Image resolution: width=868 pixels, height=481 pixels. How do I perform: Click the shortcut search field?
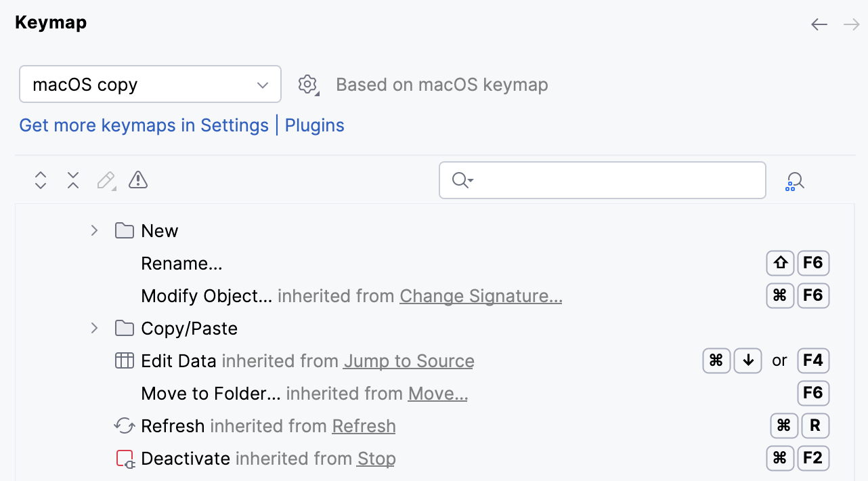(x=602, y=180)
